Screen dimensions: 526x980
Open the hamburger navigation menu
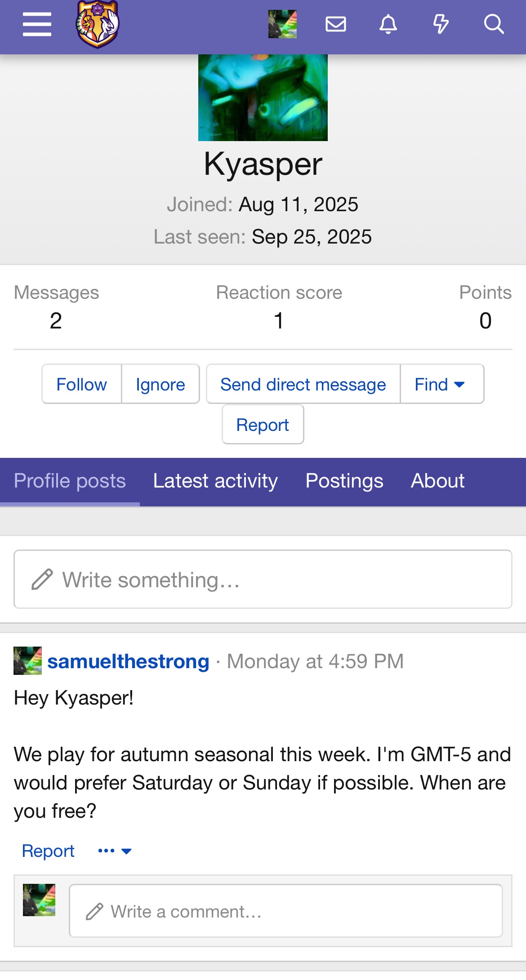click(37, 24)
